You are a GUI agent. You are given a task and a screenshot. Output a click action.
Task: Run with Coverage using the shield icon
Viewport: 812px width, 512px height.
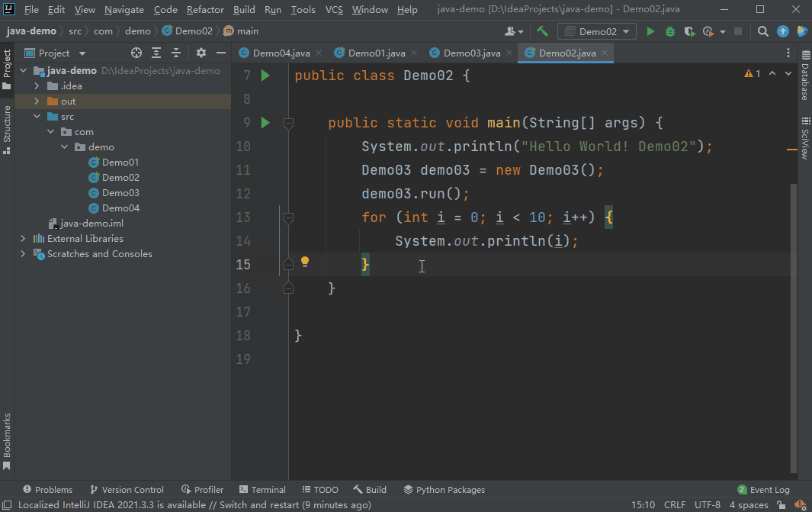689,31
